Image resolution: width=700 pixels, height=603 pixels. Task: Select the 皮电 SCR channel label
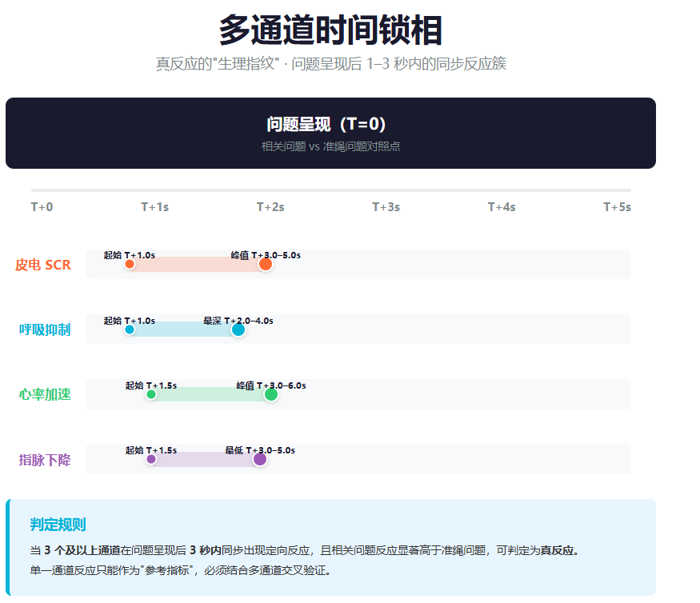click(x=43, y=265)
